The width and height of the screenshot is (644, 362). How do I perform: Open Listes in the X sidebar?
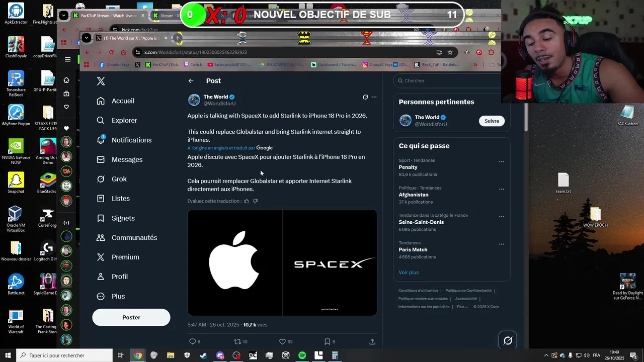(x=113, y=198)
